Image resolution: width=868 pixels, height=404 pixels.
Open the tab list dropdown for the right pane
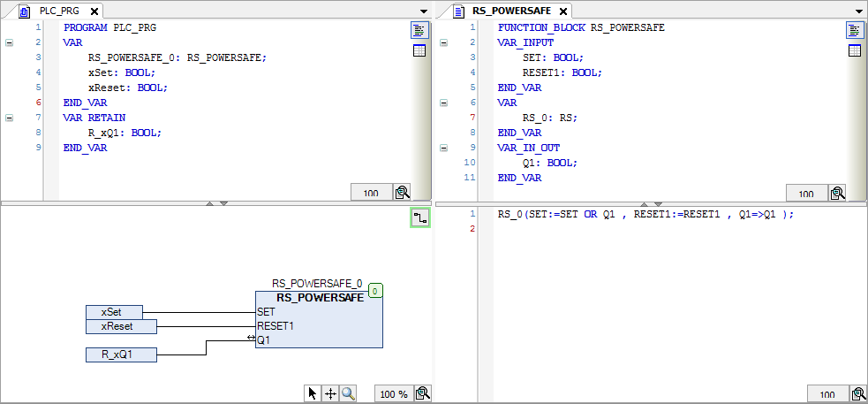pos(859,11)
